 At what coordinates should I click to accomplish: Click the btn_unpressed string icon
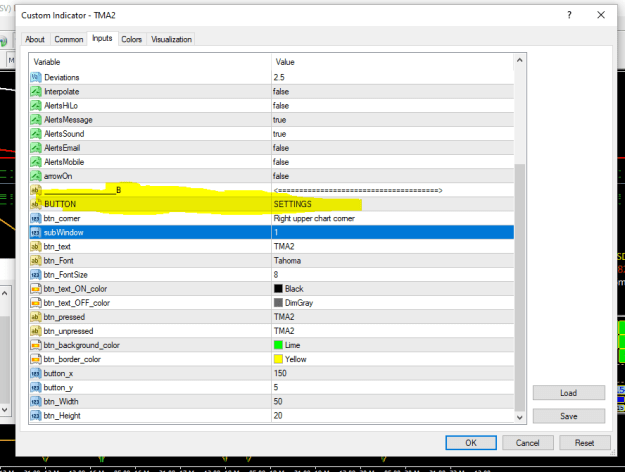[x=36, y=331]
